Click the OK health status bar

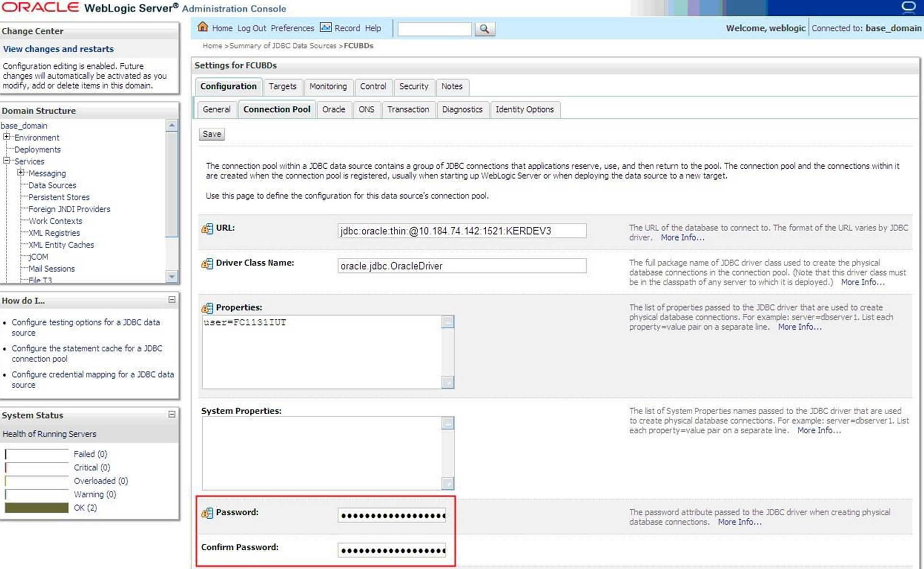[36, 508]
